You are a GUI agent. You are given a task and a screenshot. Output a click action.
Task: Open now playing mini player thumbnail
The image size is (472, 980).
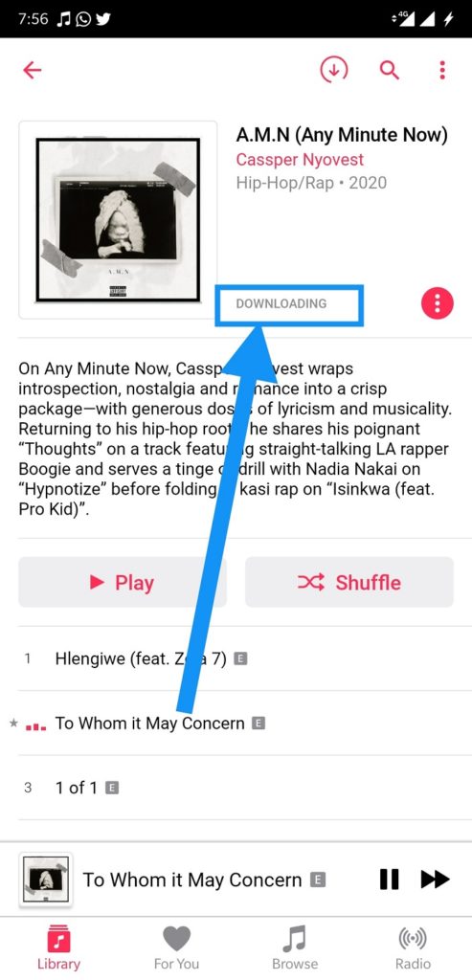46,880
